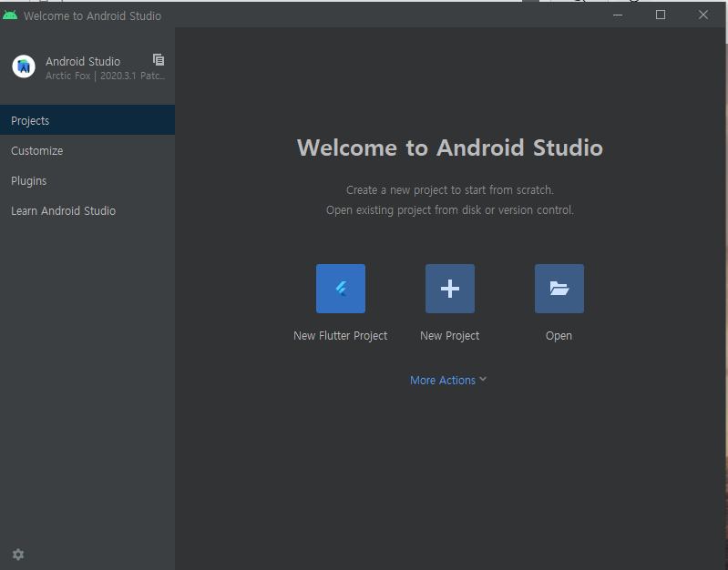
Task: Maximize the Welcome window
Action: pos(661,15)
